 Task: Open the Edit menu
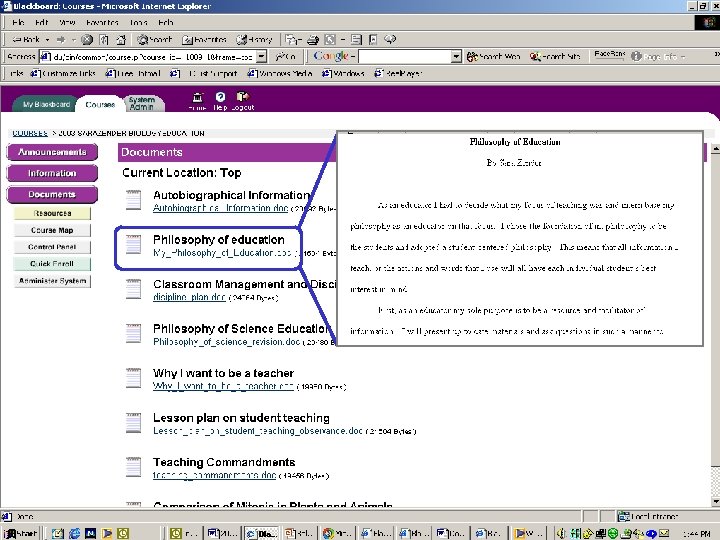pos(41,22)
